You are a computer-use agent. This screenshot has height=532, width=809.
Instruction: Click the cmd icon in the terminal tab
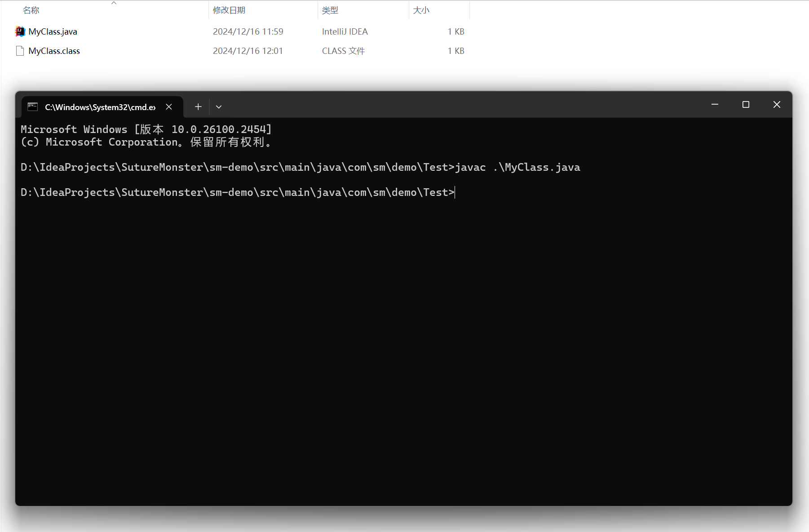[33, 107]
